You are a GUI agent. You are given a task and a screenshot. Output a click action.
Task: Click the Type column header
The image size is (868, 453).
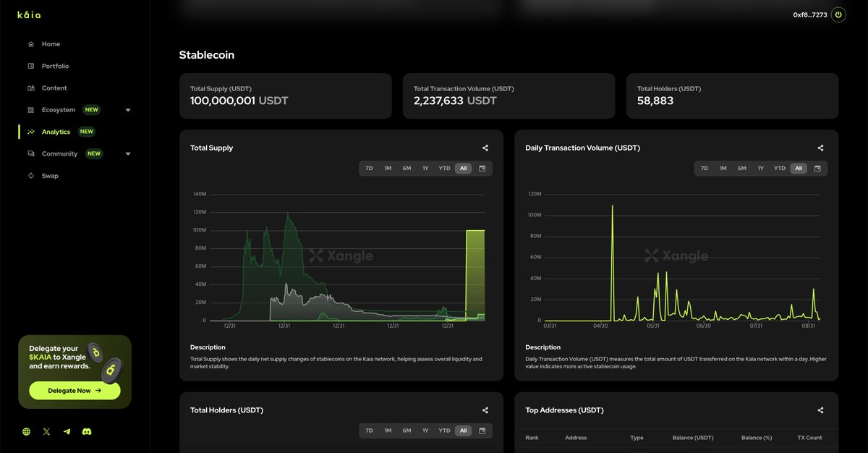(637, 438)
